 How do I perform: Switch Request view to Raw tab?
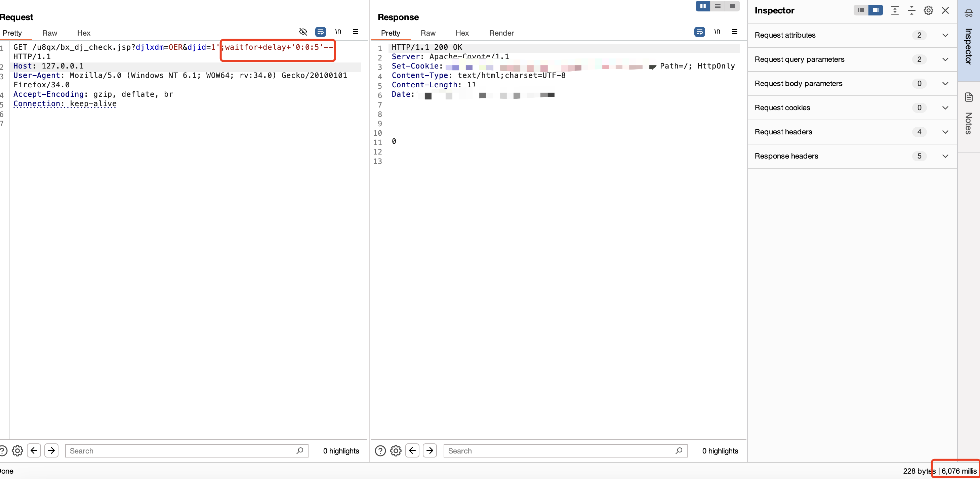click(x=49, y=33)
